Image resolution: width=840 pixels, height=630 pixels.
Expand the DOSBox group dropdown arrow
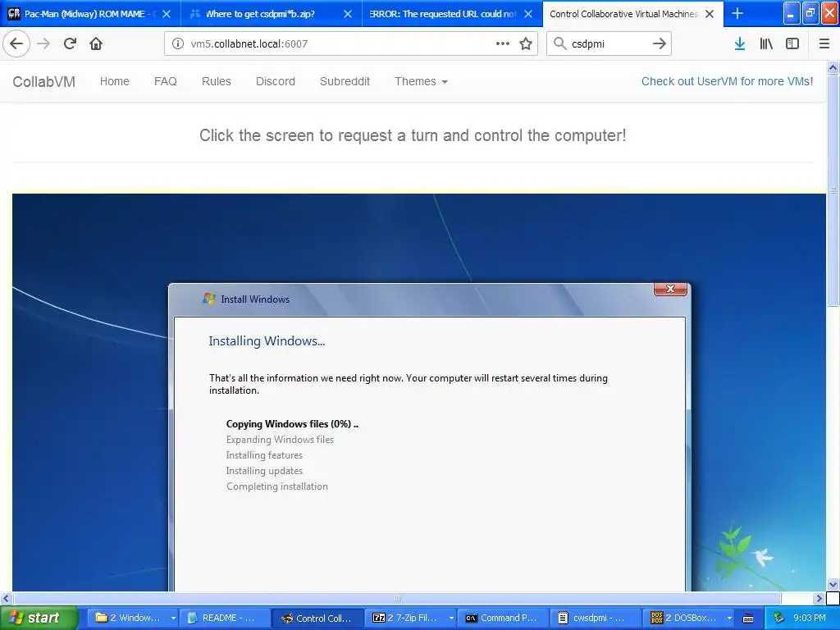729,618
